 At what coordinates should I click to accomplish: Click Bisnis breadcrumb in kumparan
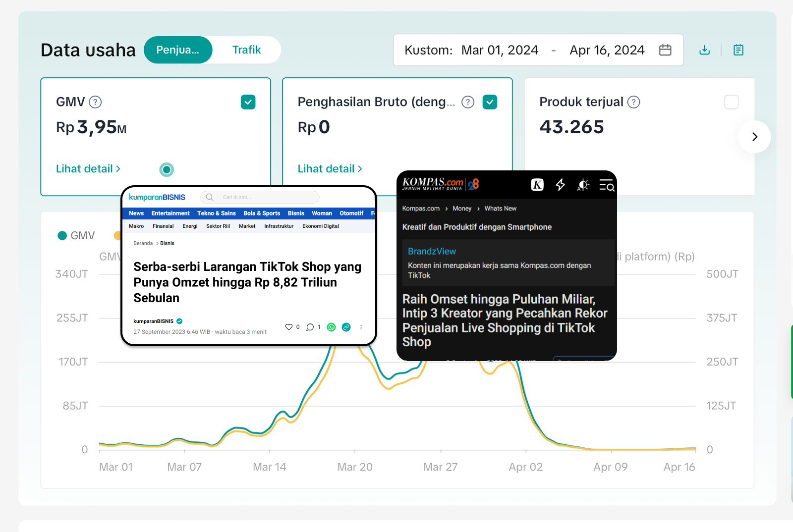167,243
